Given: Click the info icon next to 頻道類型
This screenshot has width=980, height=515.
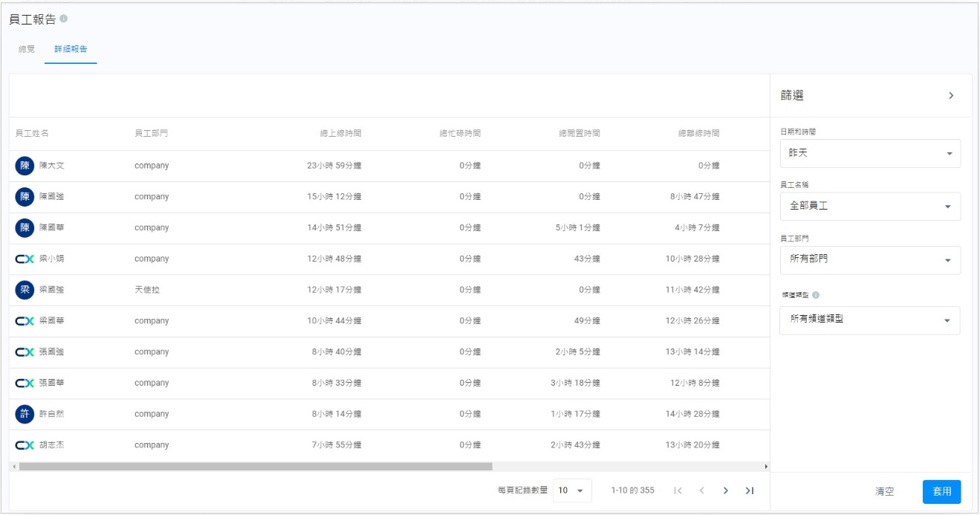Looking at the screenshot, I should click(816, 295).
